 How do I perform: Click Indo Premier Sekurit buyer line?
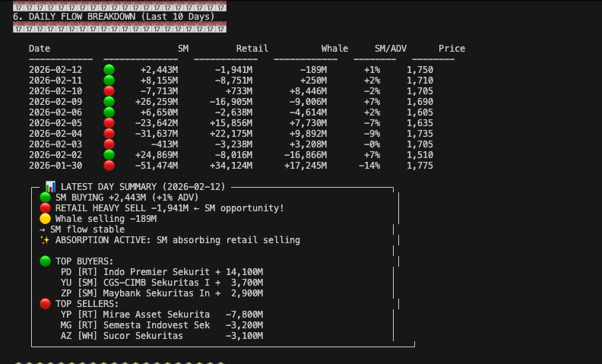(x=162, y=272)
